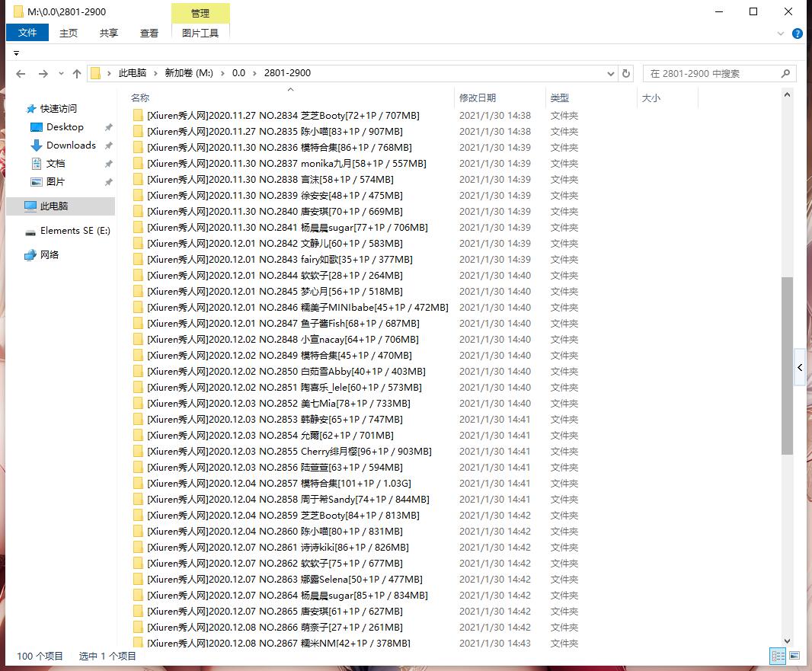812x671 pixels.
Task: Open 图片 in quick access
Action: point(56,182)
